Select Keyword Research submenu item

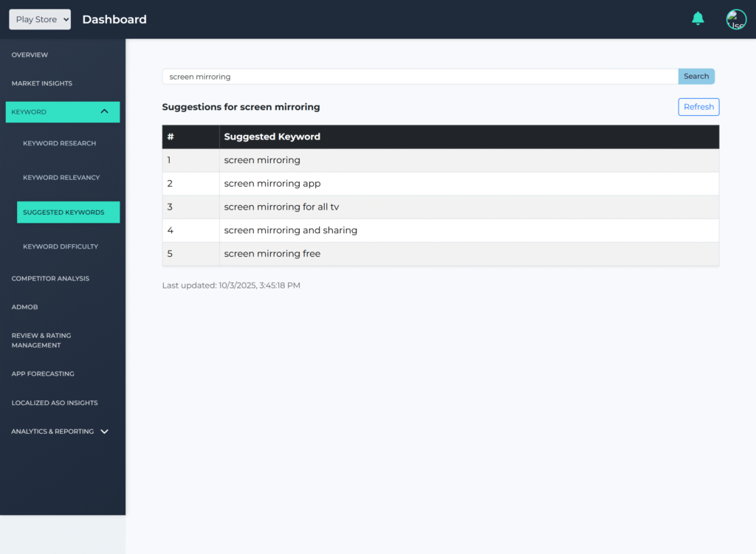59,143
